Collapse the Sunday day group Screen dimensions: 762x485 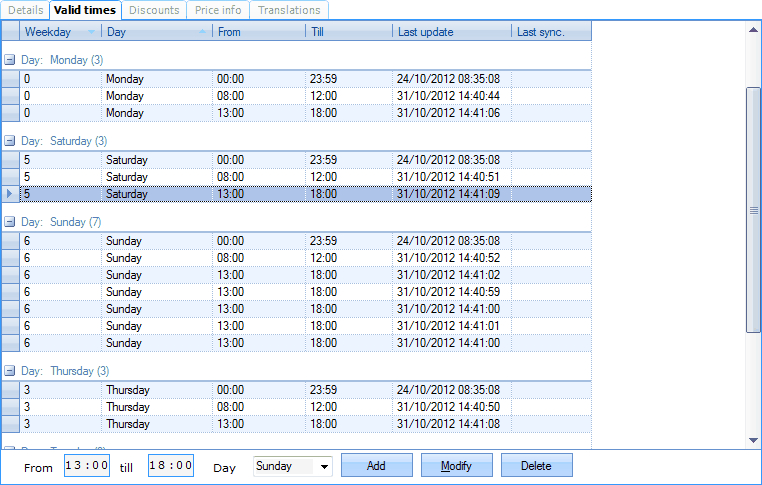tap(10, 222)
